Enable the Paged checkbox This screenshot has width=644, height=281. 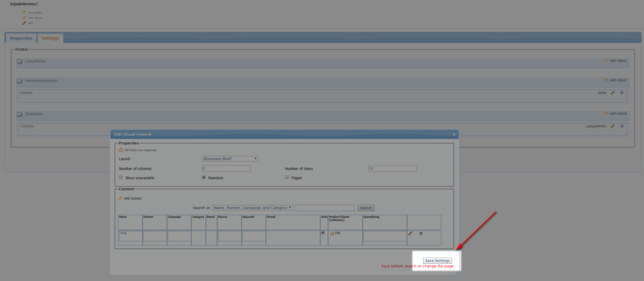click(287, 177)
